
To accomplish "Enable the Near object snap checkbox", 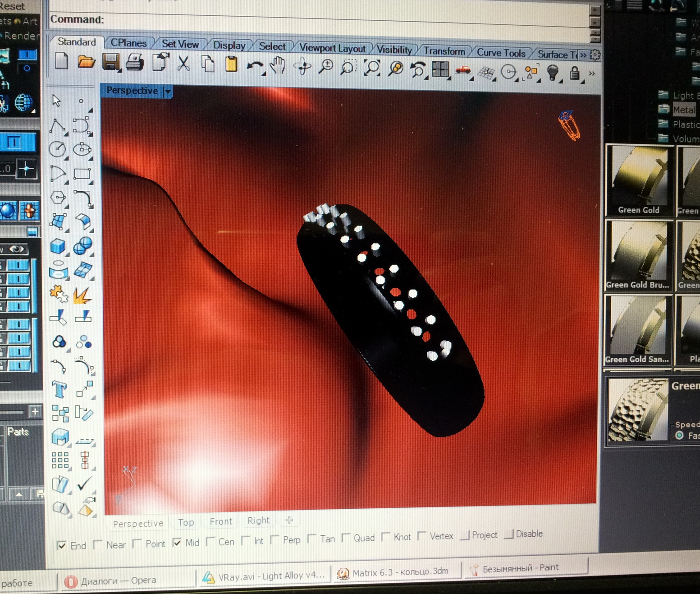I will 97,545.
